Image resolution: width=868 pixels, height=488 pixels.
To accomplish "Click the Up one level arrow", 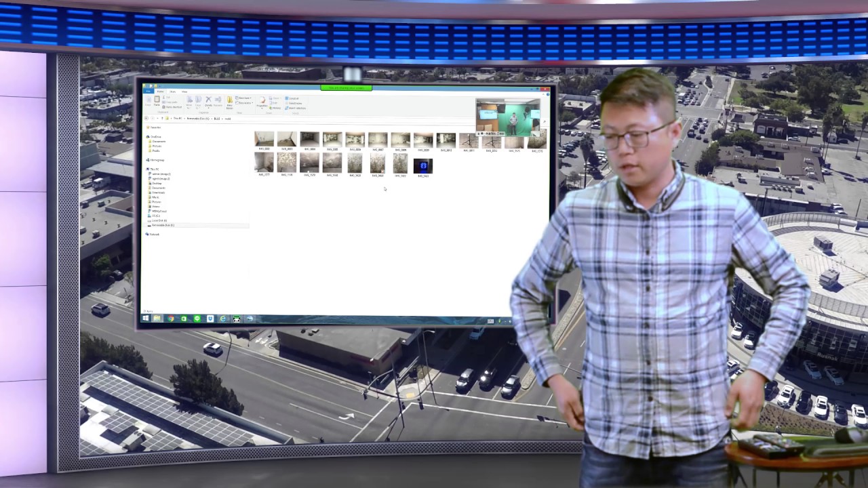I will 162,118.
